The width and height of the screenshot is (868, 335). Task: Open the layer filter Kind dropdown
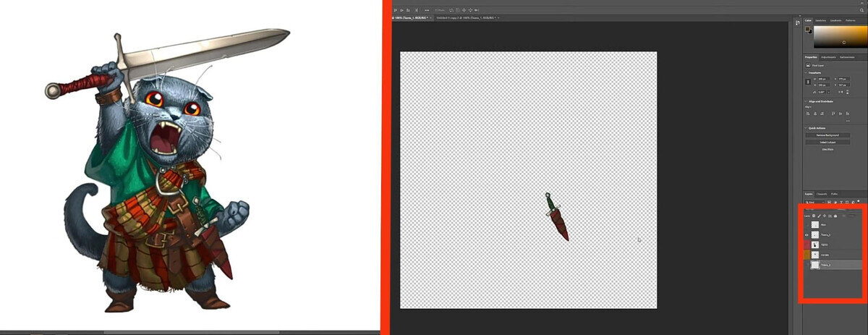[814, 202]
